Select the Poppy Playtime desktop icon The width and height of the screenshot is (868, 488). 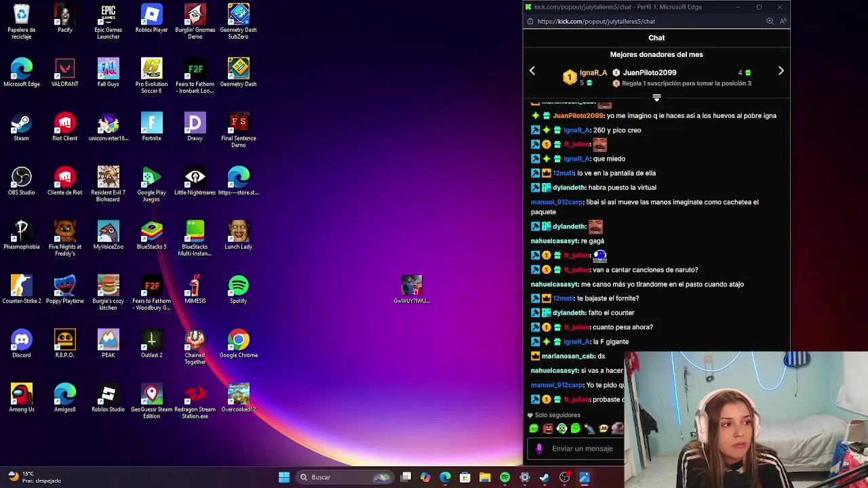pos(65,289)
